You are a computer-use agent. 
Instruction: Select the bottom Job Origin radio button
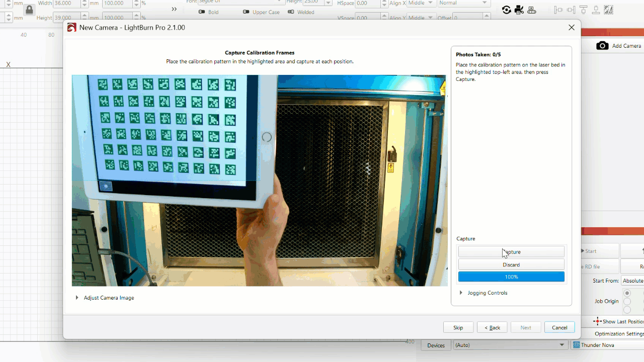[627, 310]
